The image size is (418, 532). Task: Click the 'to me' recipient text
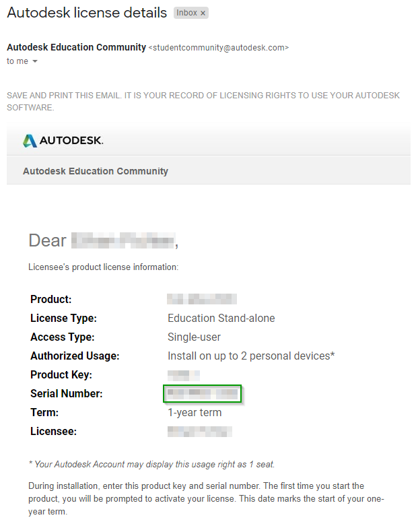(18, 61)
